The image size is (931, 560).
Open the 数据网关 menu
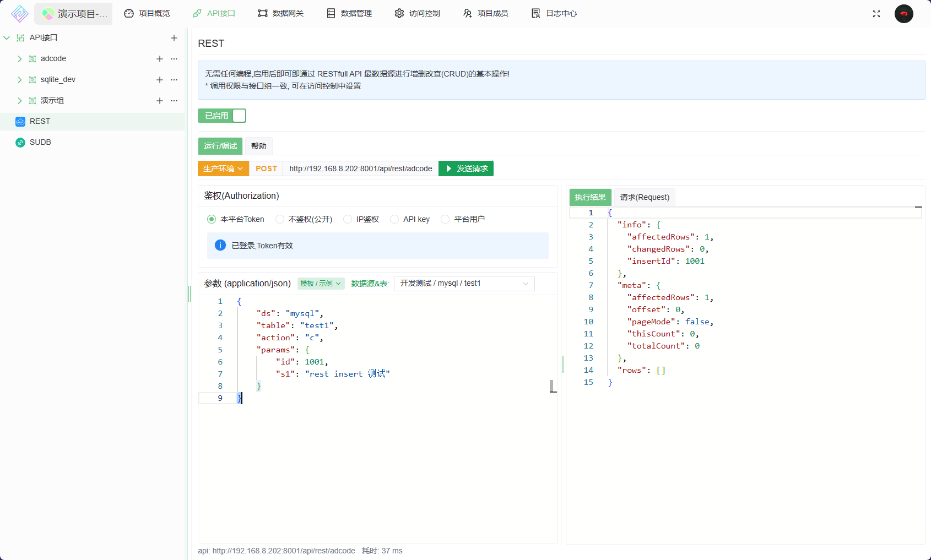tap(281, 13)
